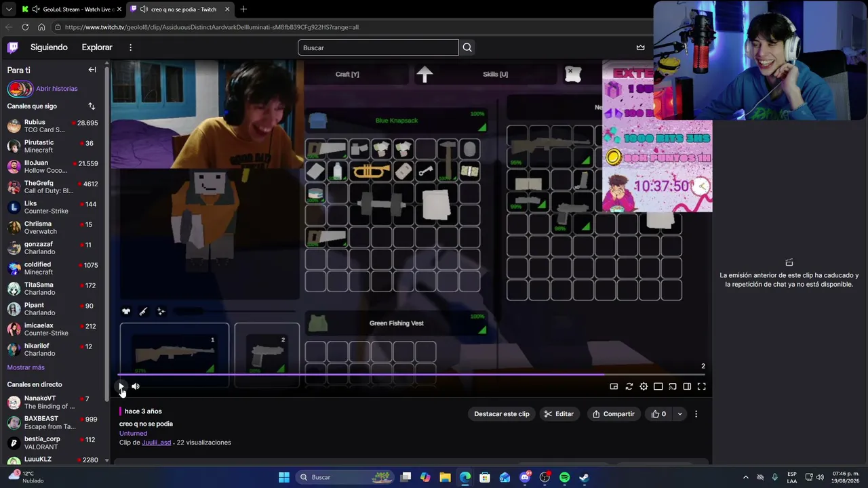This screenshot has width=868, height=488.
Task: Open the browser tab list dropdown
Action: click(x=8, y=9)
